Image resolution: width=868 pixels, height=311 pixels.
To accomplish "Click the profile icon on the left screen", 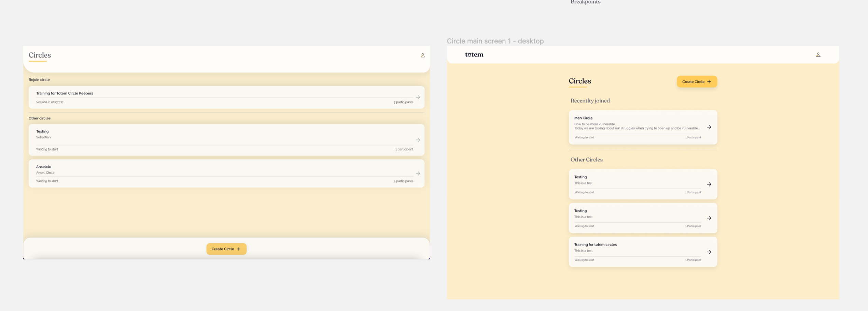I will coord(423,55).
